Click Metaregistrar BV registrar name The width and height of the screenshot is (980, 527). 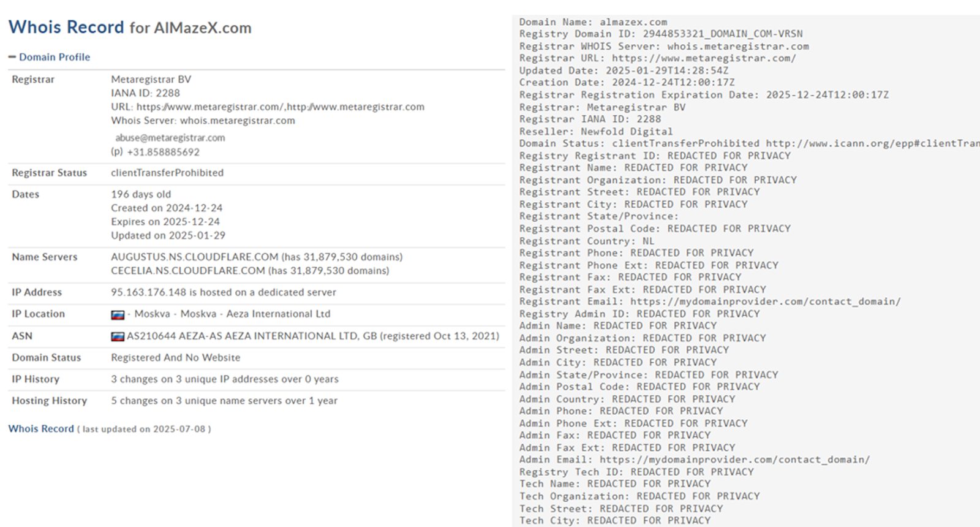pos(151,79)
